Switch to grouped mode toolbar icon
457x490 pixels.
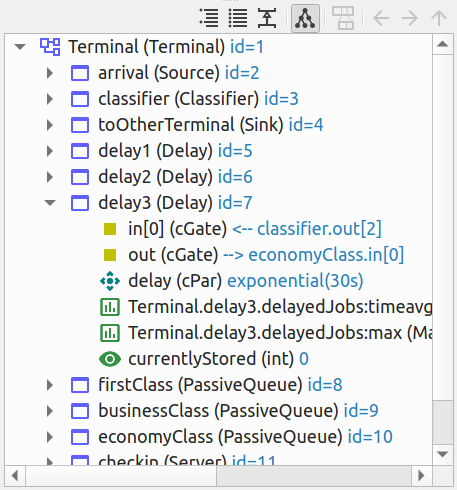(x=209, y=18)
